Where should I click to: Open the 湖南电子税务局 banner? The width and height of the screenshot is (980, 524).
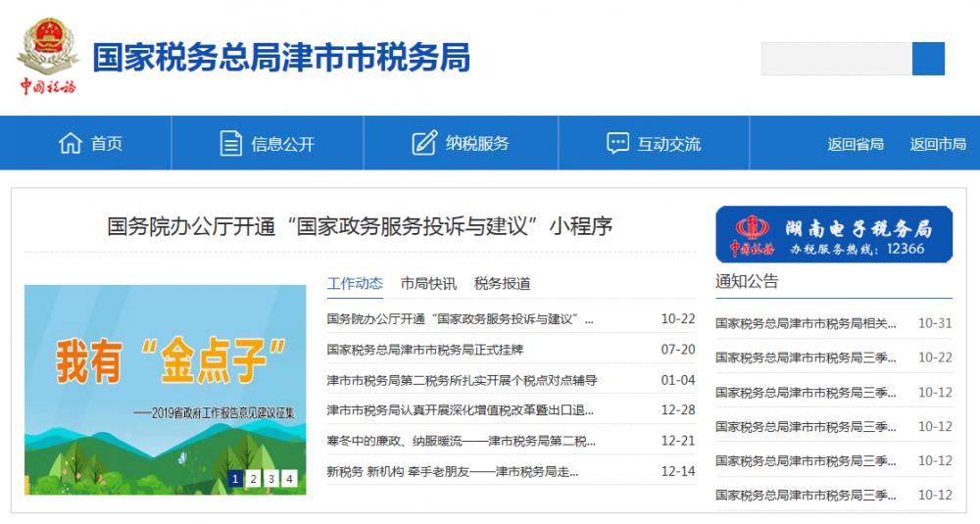[x=833, y=234]
